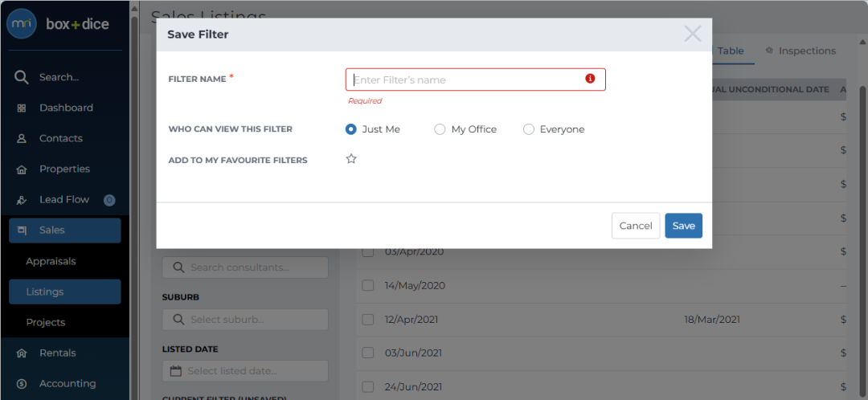
Task: Click the Lead Flow count badge
Action: point(109,200)
